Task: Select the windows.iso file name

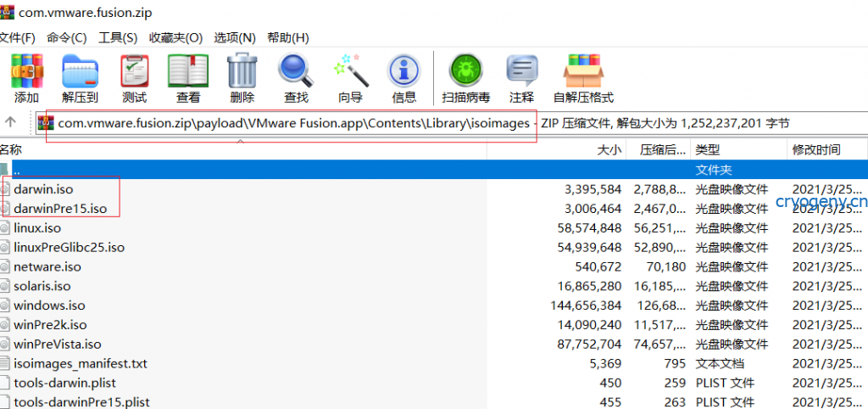Action: point(49,305)
